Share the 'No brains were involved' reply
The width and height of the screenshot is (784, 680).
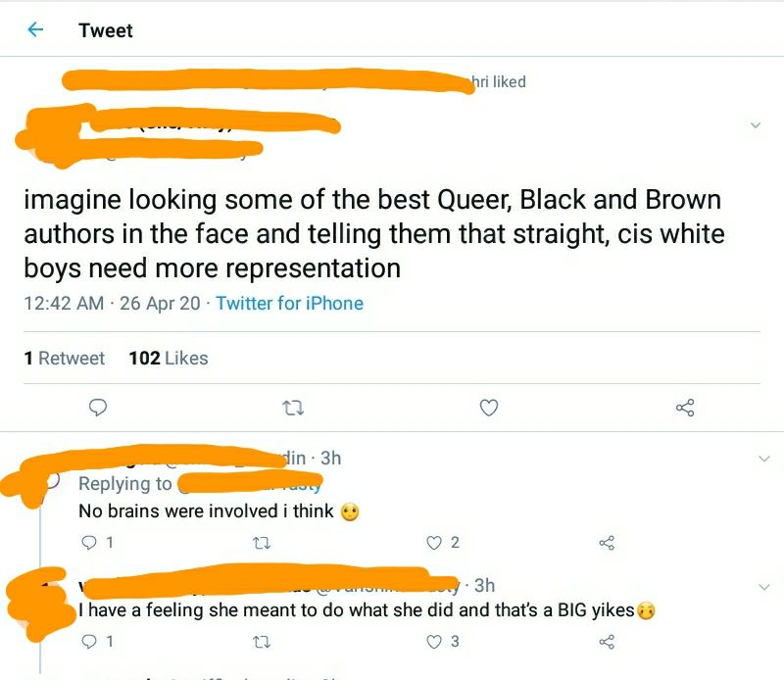point(607,543)
